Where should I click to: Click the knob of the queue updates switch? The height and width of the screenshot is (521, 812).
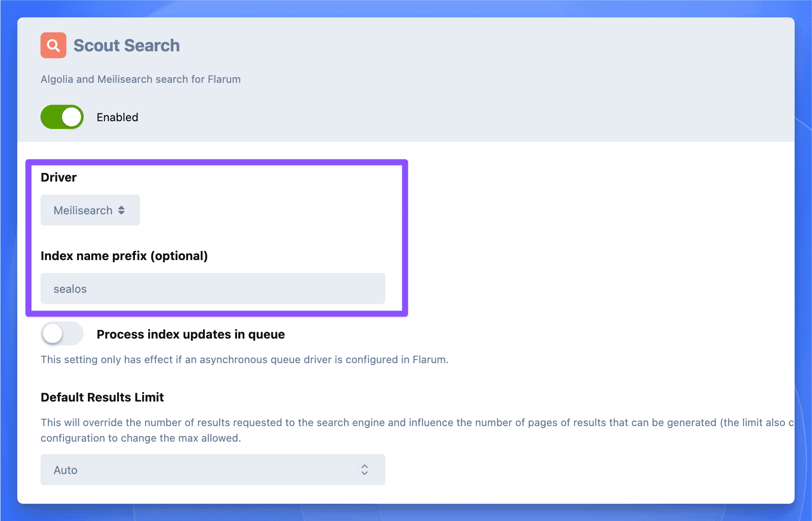53,333
